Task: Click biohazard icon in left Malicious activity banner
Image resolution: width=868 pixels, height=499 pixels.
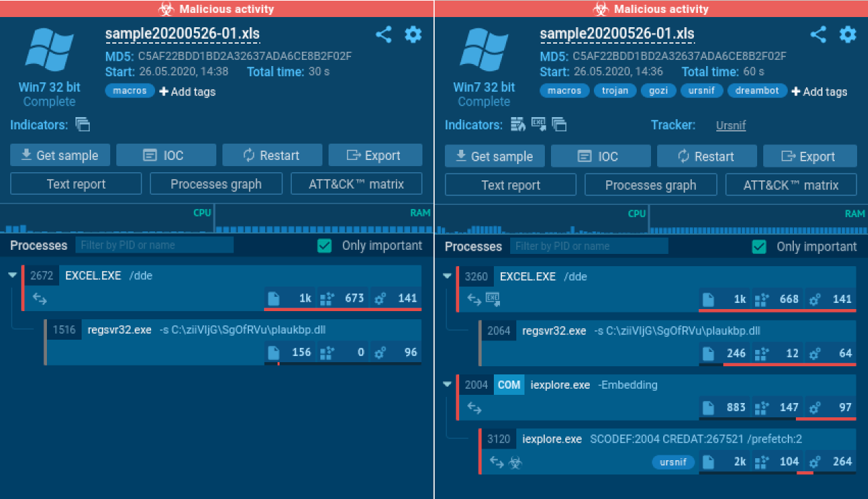Action: 166,9
